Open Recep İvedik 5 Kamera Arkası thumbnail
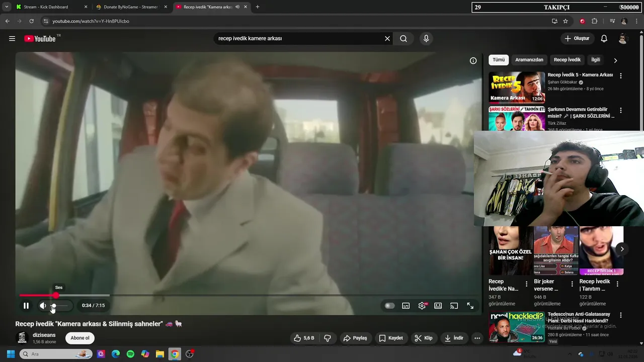 point(517,87)
